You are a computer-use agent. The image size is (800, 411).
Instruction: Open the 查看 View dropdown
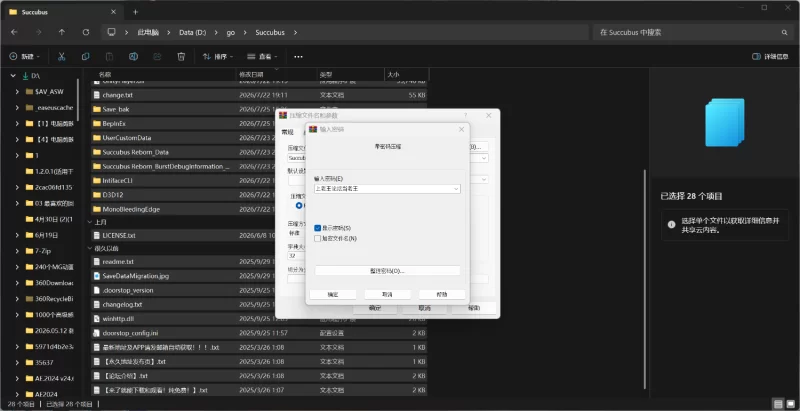(x=262, y=57)
